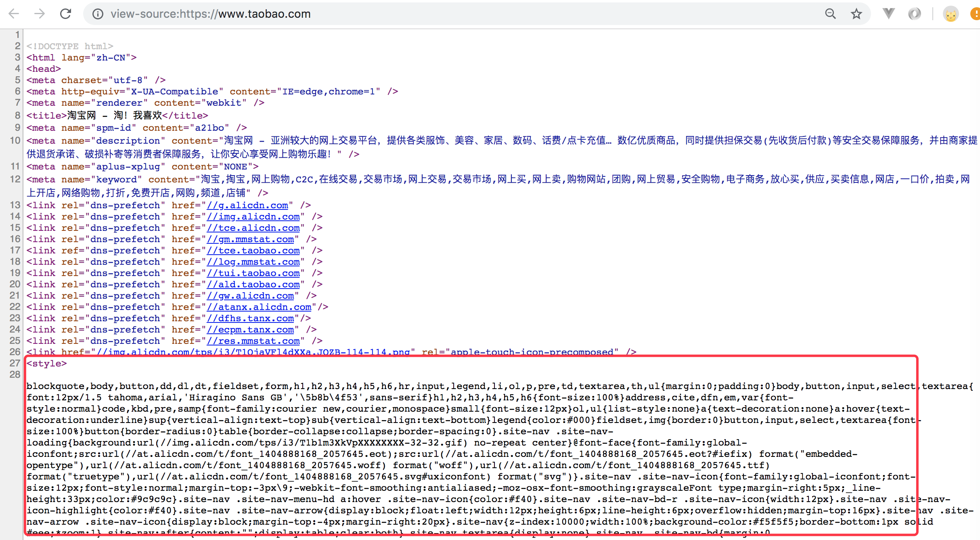Click the meta name="renderer" line
This screenshot has height=540, width=980.
click(145, 103)
